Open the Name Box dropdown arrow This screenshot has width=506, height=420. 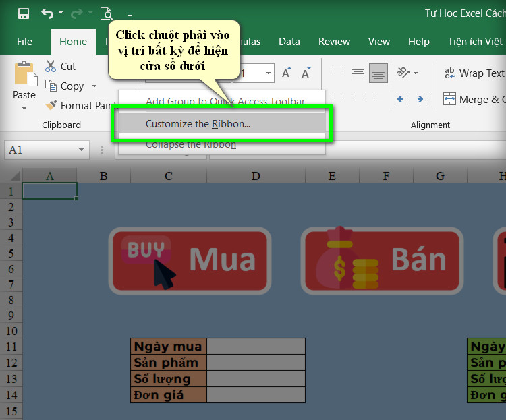coord(82,150)
